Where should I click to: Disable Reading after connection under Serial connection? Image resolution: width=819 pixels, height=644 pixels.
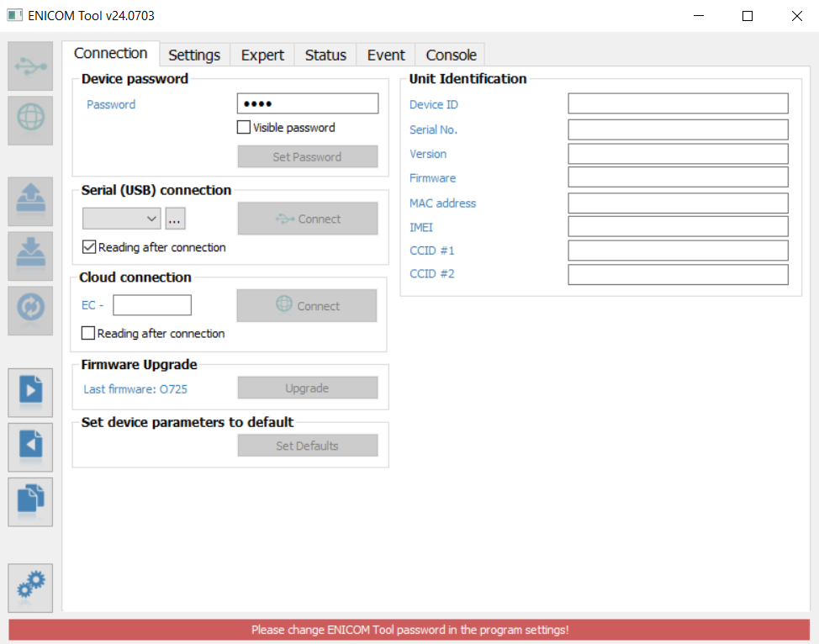click(88, 247)
